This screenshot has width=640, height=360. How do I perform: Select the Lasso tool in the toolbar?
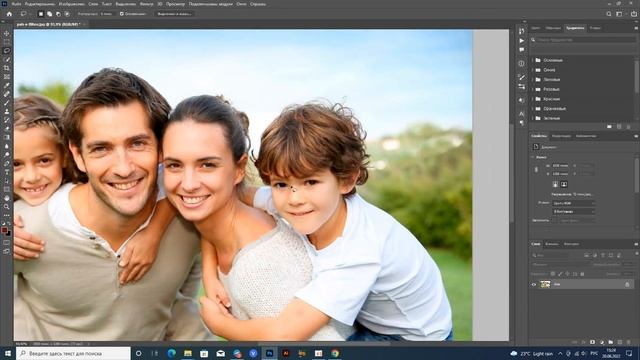pos(7,51)
